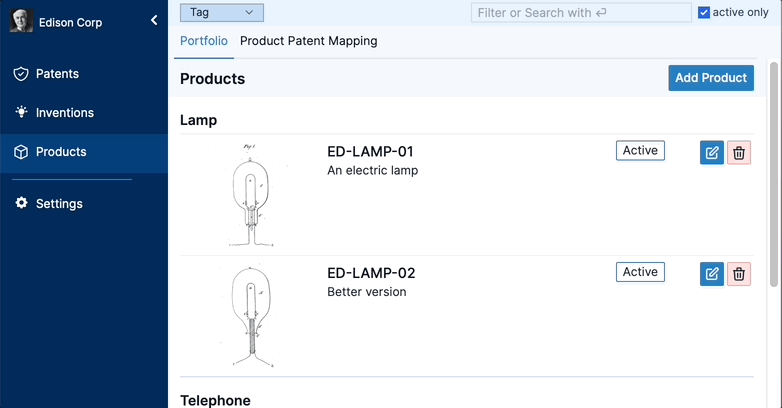Click the Add Product button
The image size is (782, 408).
coord(711,78)
